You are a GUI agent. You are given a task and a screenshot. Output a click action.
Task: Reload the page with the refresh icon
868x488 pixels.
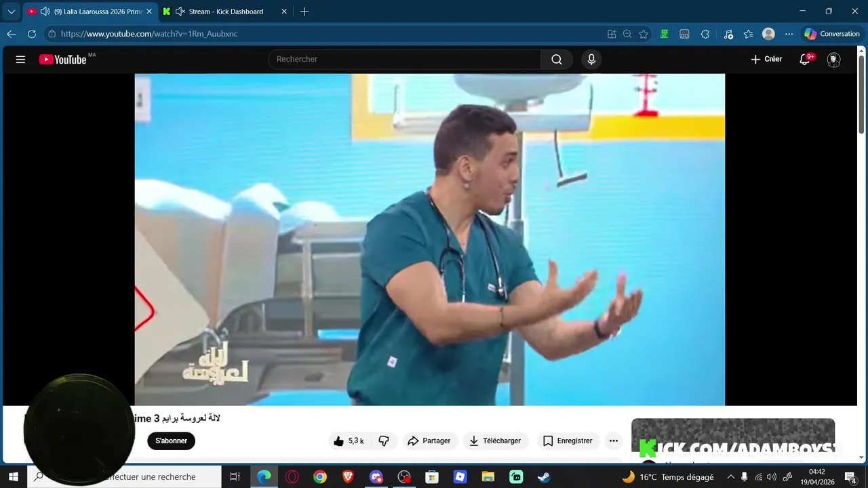pyautogui.click(x=32, y=34)
